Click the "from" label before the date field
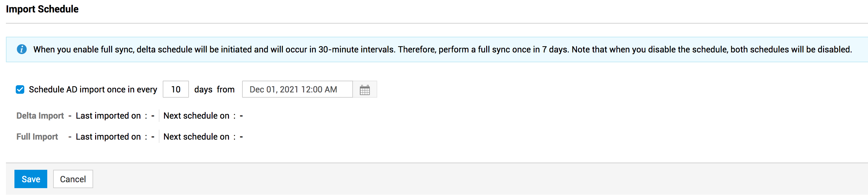 [x=225, y=89]
